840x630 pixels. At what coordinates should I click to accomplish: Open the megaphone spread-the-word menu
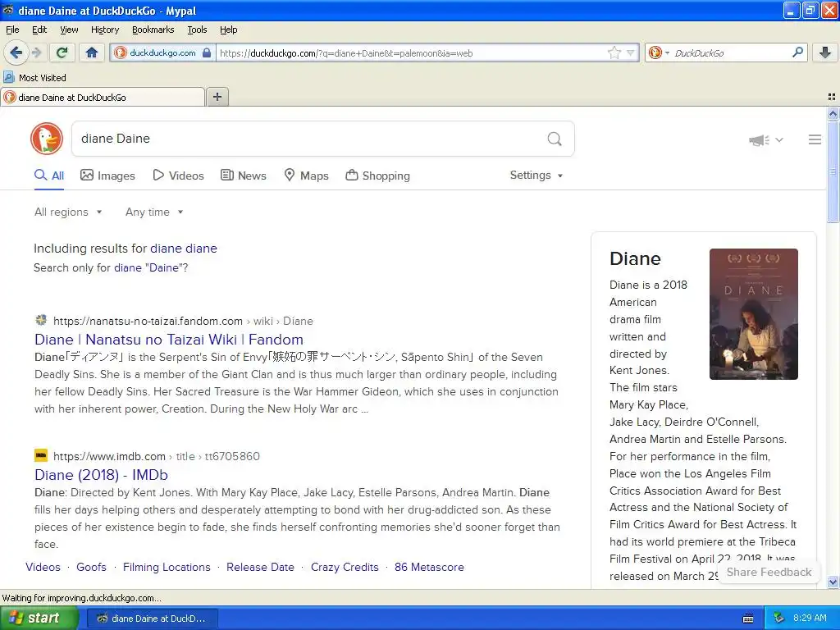tap(765, 139)
